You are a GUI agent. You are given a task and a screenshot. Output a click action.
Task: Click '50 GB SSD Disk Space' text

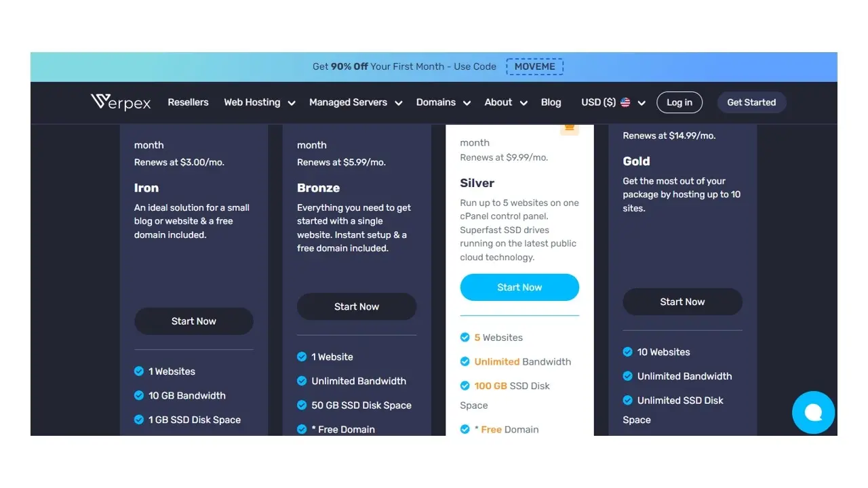tap(361, 405)
